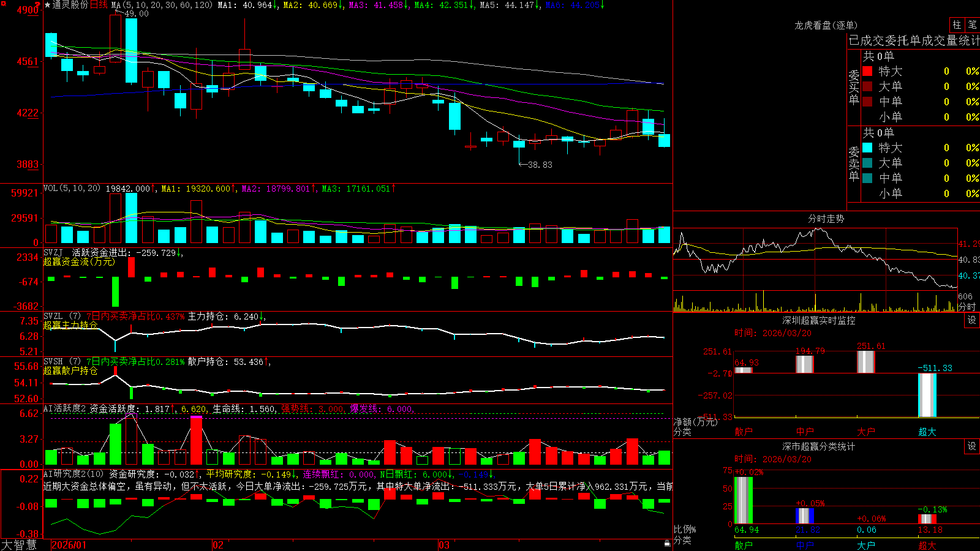980x551 pixels.
Task: Click the 时间: 2026/03/20 in 实时监控
Action: (x=773, y=333)
